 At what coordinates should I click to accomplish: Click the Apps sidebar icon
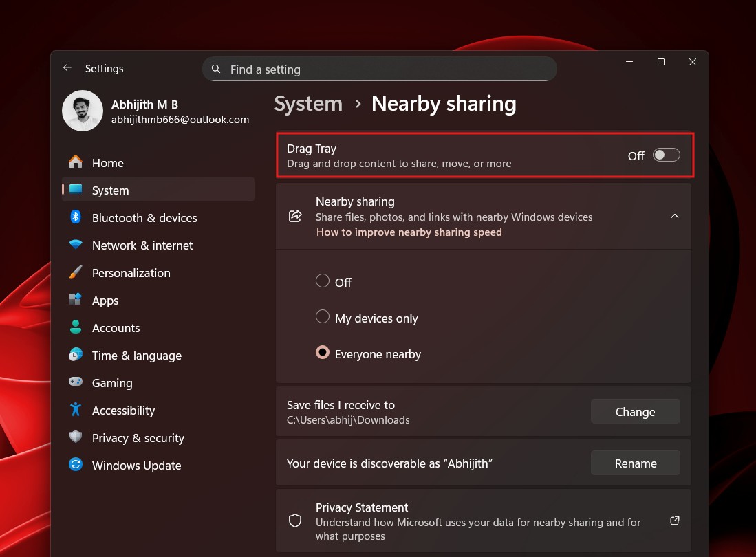(76, 300)
